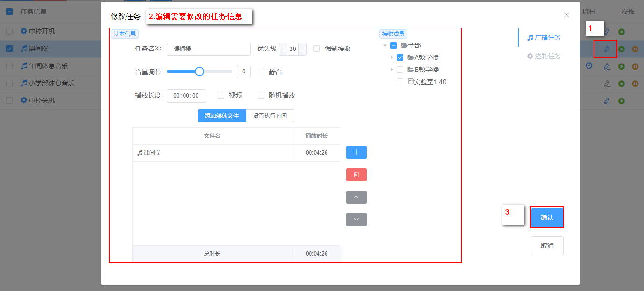Click edit pencil icon for 课间操 row
The height and width of the screenshot is (291, 644).
[x=607, y=49]
